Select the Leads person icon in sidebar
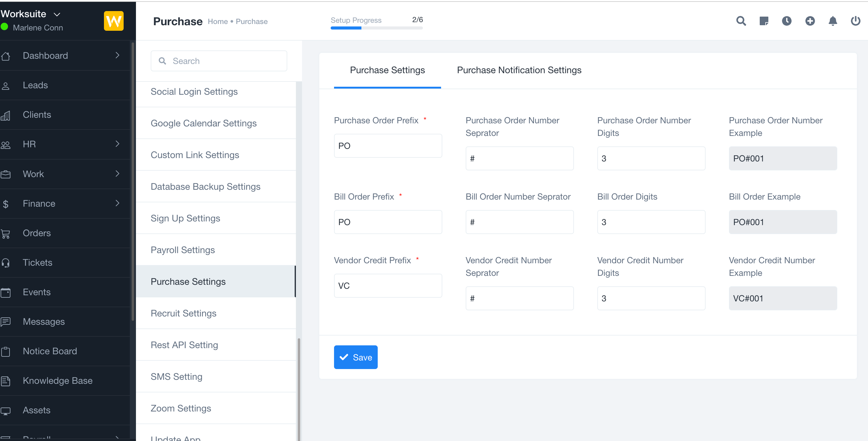This screenshot has width=868, height=441. point(6,85)
